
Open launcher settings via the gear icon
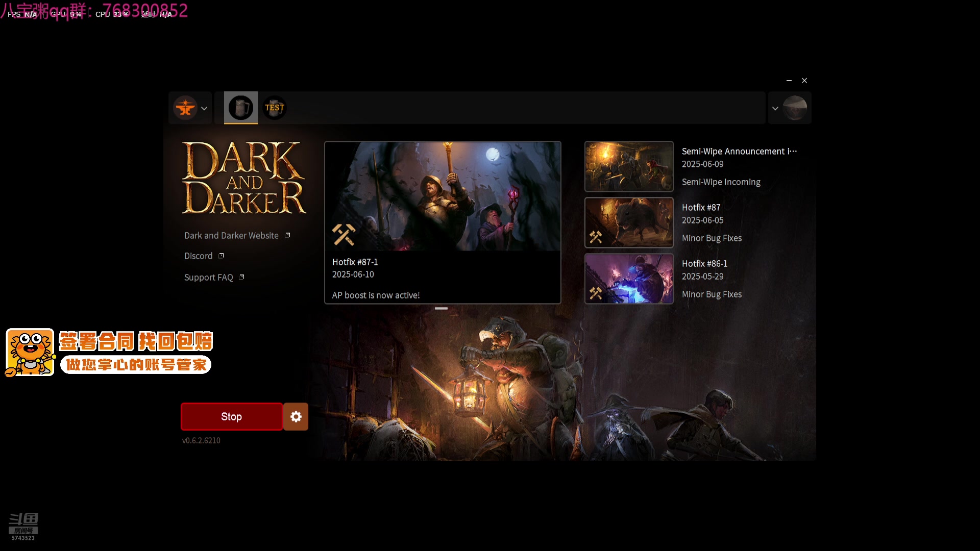tap(296, 417)
